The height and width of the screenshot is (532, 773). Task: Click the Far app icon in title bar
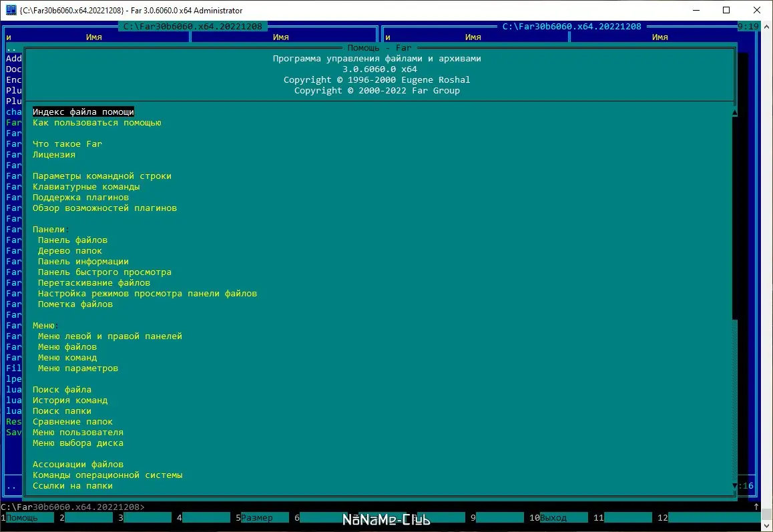click(x=11, y=10)
